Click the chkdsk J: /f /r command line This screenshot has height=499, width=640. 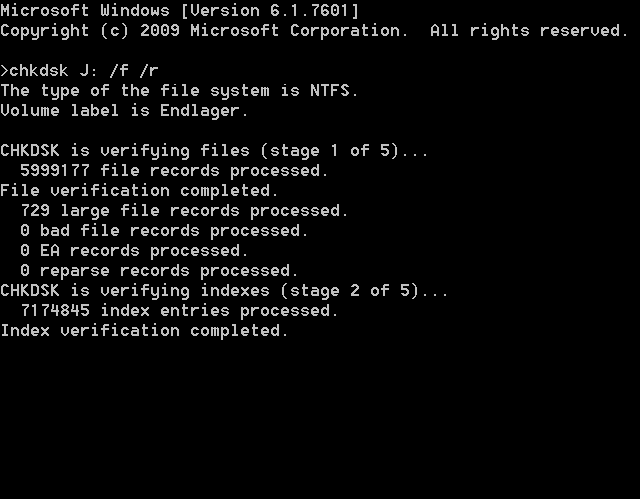point(80,71)
